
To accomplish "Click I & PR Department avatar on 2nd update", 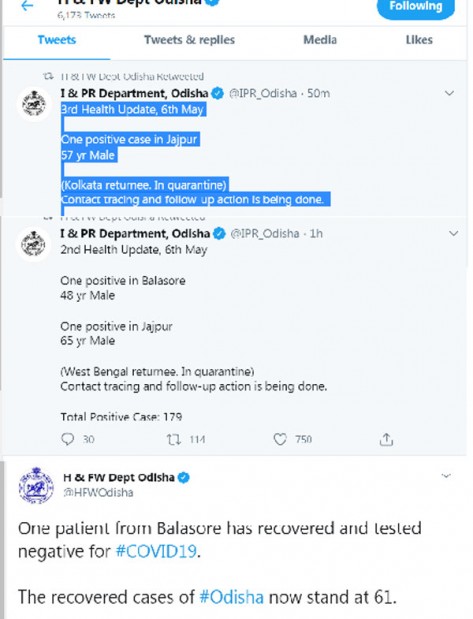I will click(33, 244).
